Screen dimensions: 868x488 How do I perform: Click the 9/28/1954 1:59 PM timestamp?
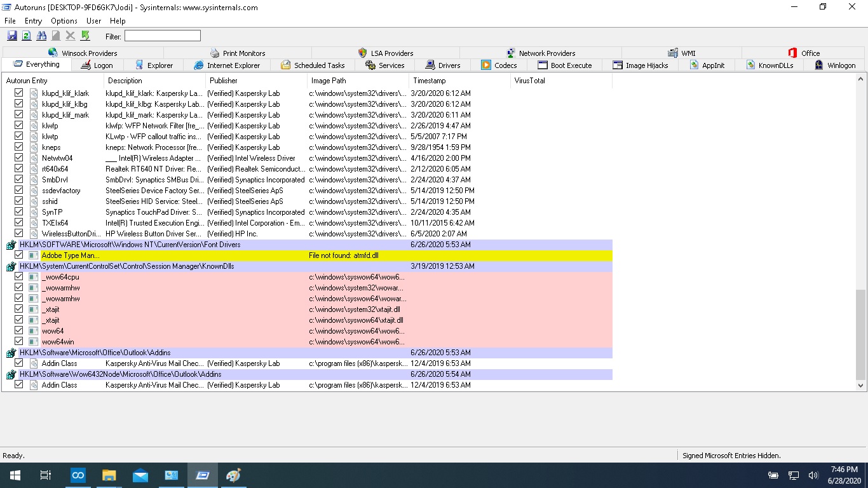(440, 147)
